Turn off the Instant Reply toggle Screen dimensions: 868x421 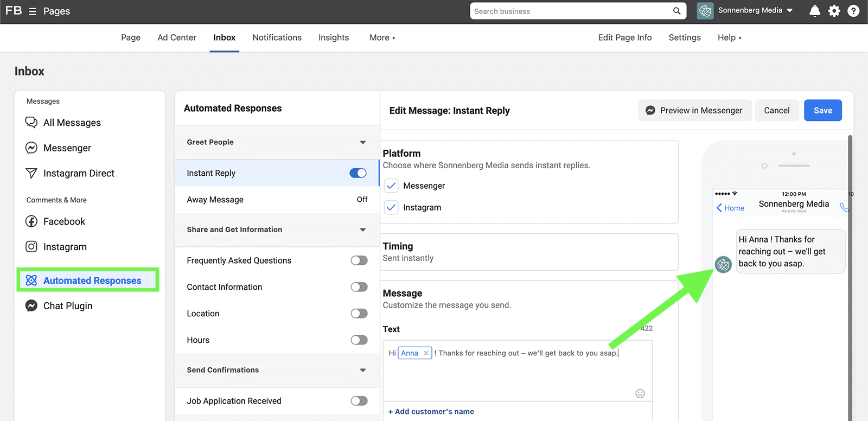358,173
